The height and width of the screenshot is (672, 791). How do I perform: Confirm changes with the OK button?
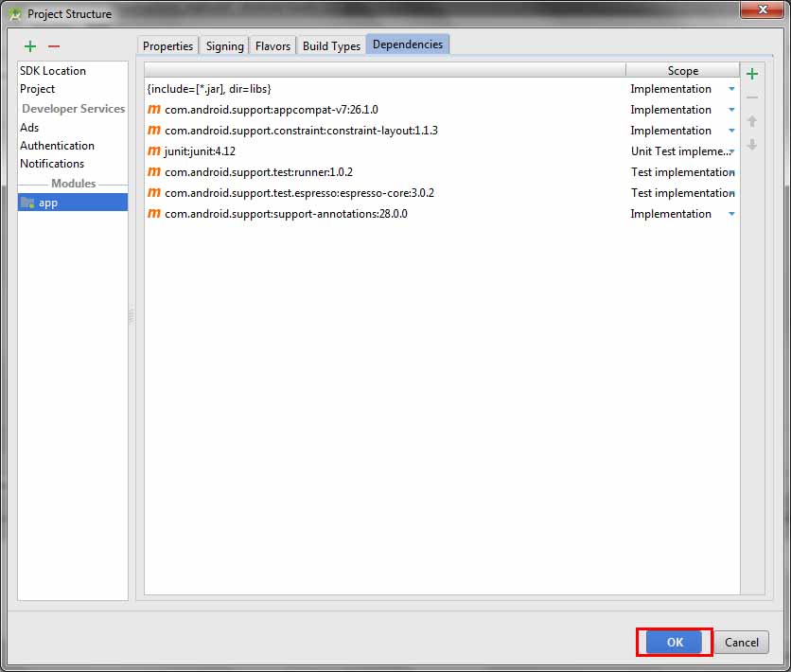pos(673,642)
